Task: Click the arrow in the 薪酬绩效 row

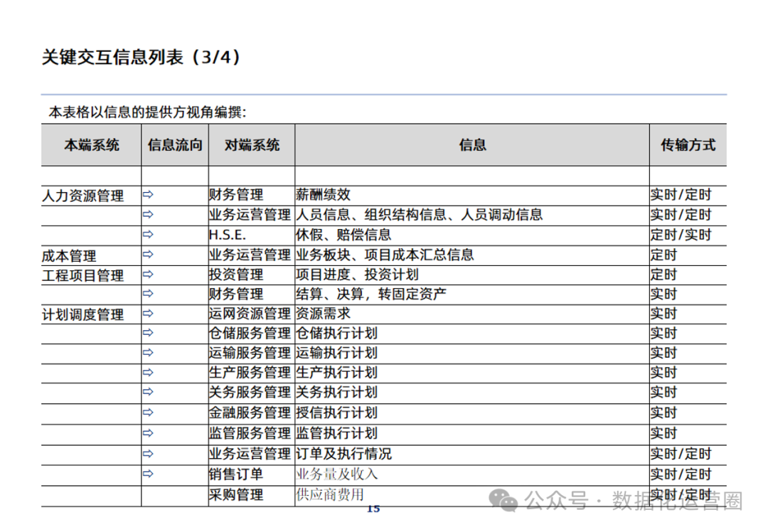Action: [x=148, y=194]
